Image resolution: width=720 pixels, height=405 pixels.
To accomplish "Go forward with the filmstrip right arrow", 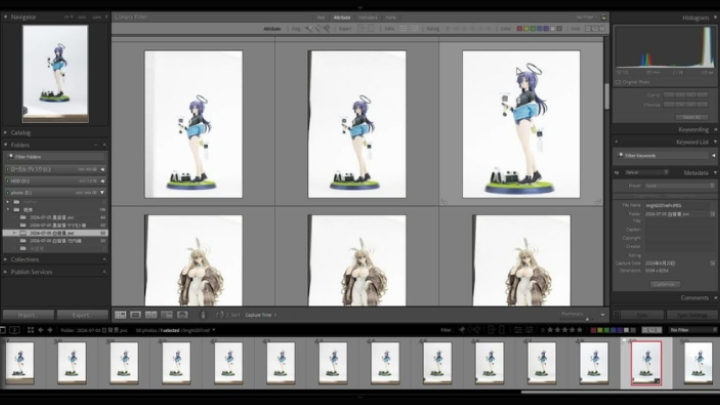I will coord(50,330).
